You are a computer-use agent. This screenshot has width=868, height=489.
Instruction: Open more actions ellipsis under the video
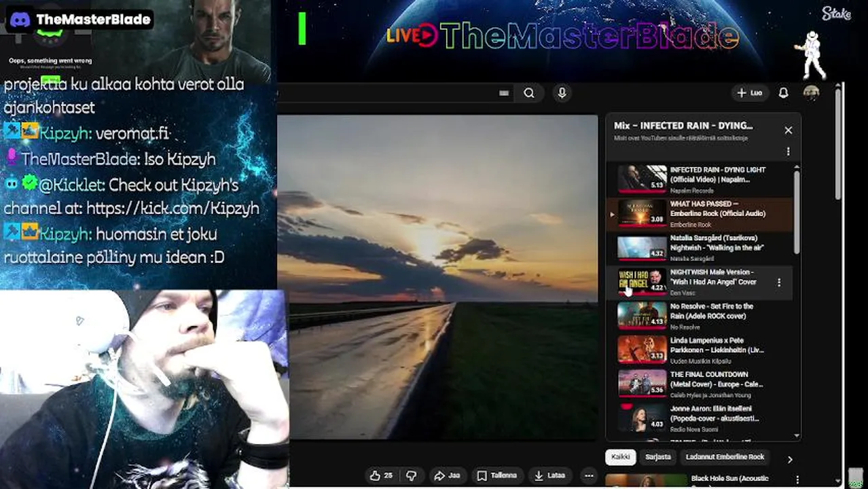point(589,475)
